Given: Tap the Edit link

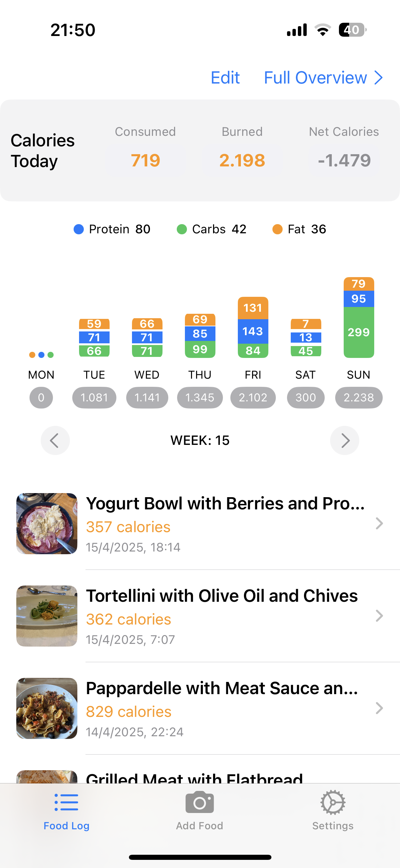Looking at the screenshot, I should pos(225,78).
